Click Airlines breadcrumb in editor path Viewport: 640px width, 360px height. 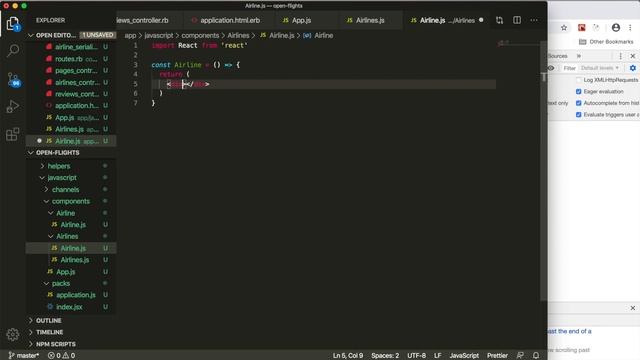238,36
